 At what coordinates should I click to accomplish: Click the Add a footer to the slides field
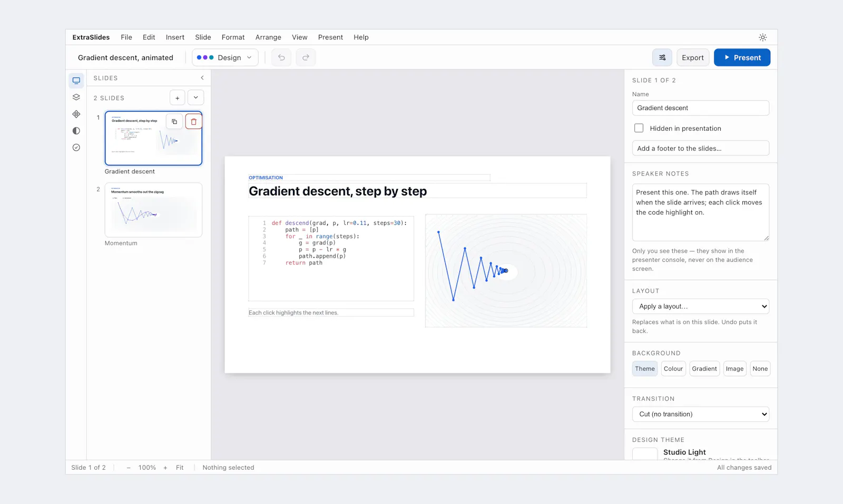(701, 149)
